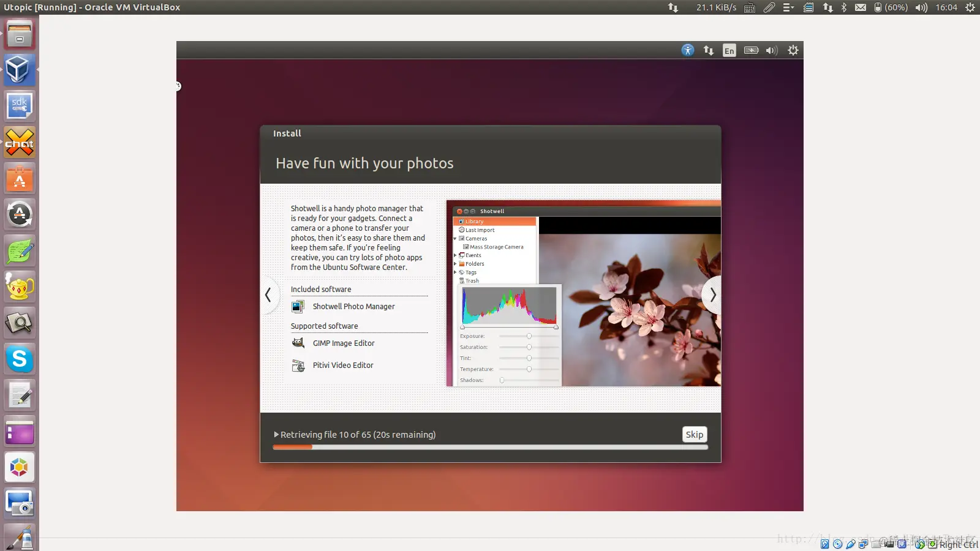Screen dimensions: 980x551
Task: Open the Files manager in the launcher
Action: pos(20,34)
